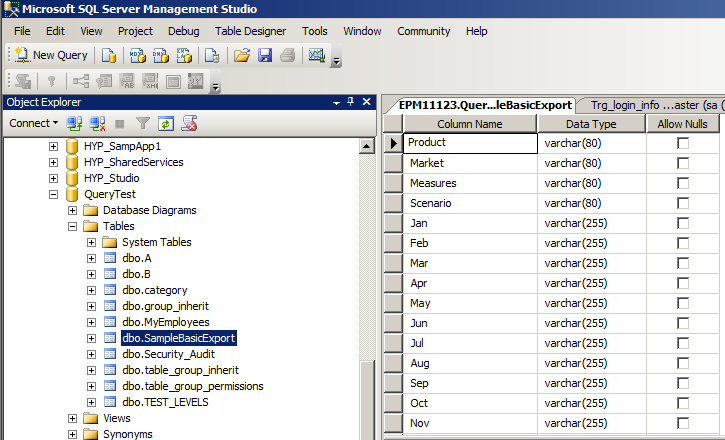The width and height of the screenshot is (725, 440).
Task: Expand the Views folder
Action: (x=73, y=418)
